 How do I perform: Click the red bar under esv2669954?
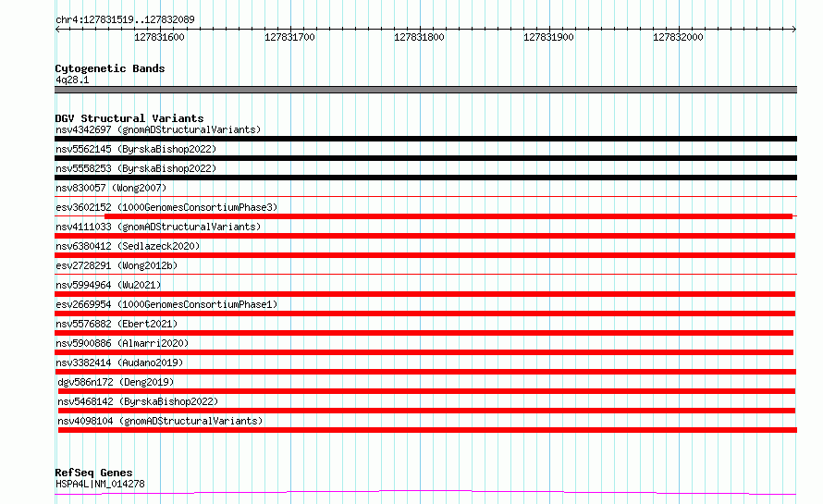(425, 313)
